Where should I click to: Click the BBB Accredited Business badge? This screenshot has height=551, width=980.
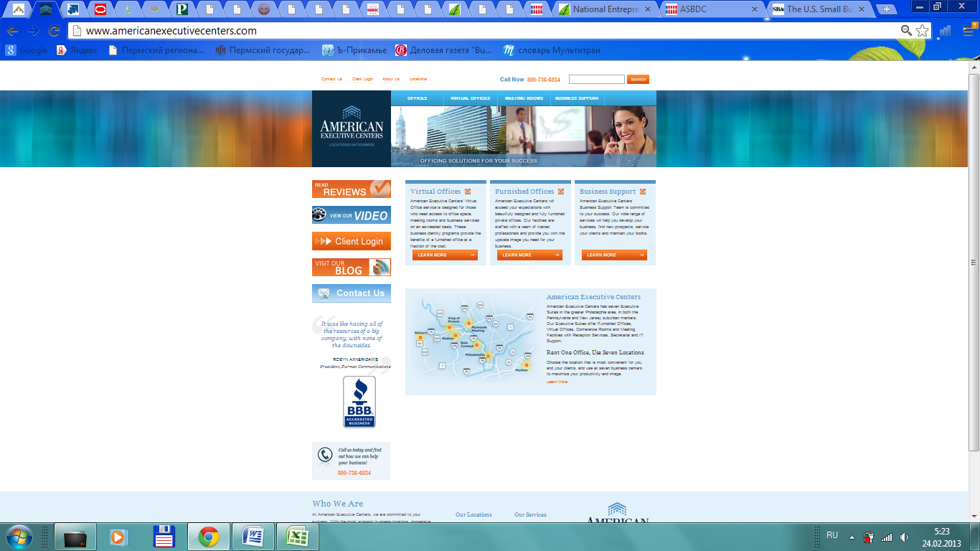click(359, 402)
